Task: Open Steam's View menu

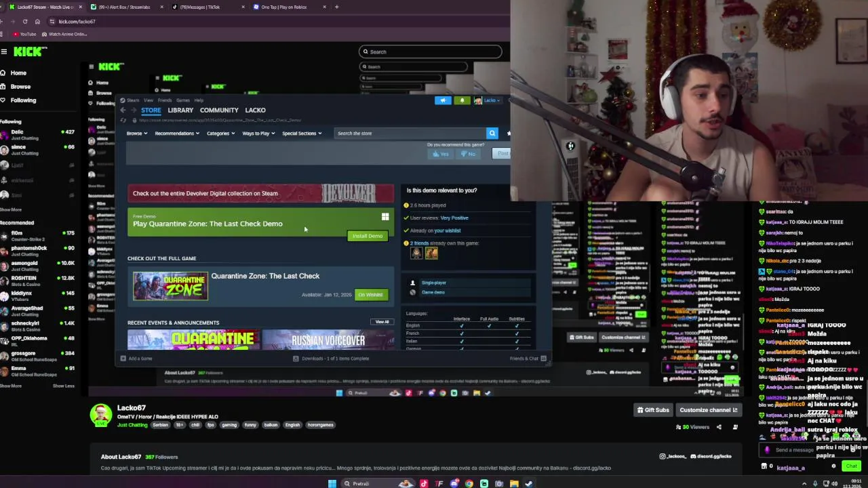Action: coord(148,100)
